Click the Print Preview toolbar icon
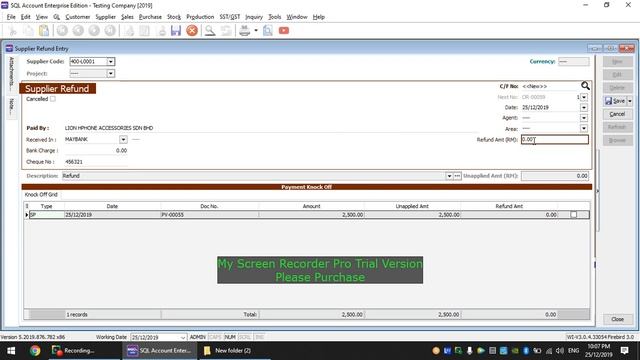Screen dimensions: 640x360 pos(268,31)
